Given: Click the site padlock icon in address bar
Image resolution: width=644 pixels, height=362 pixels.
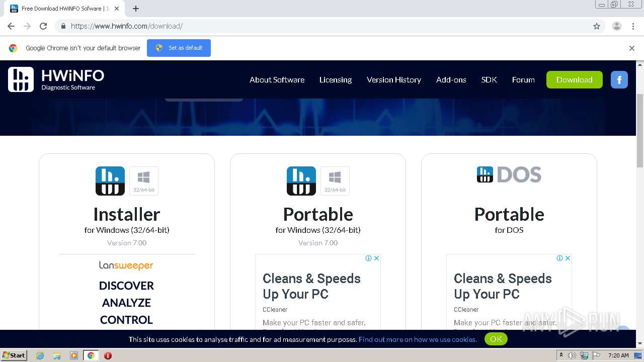Looking at the screenshot, I should (63, 26).
